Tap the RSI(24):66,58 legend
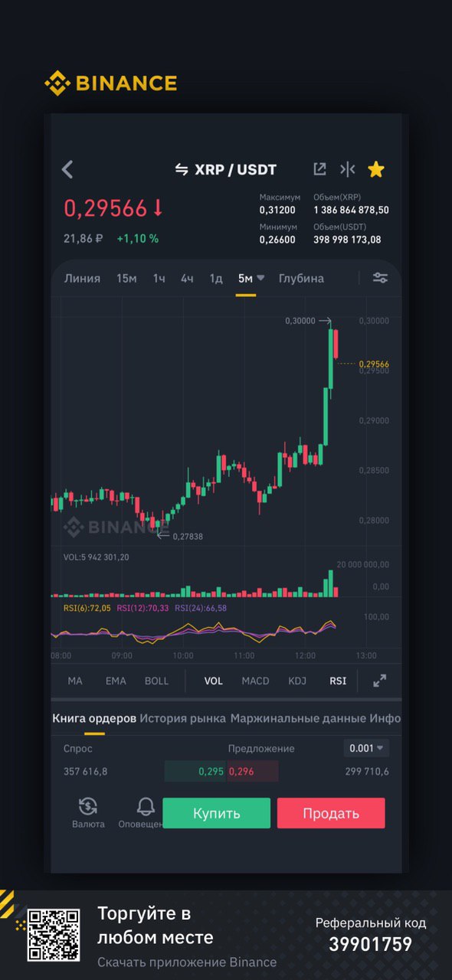 click(x=201, y=608)
